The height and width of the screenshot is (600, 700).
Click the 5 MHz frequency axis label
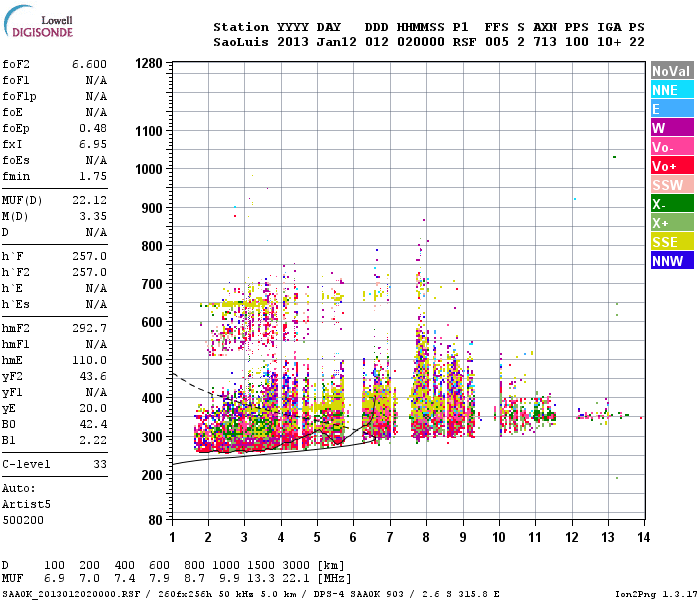317,537
